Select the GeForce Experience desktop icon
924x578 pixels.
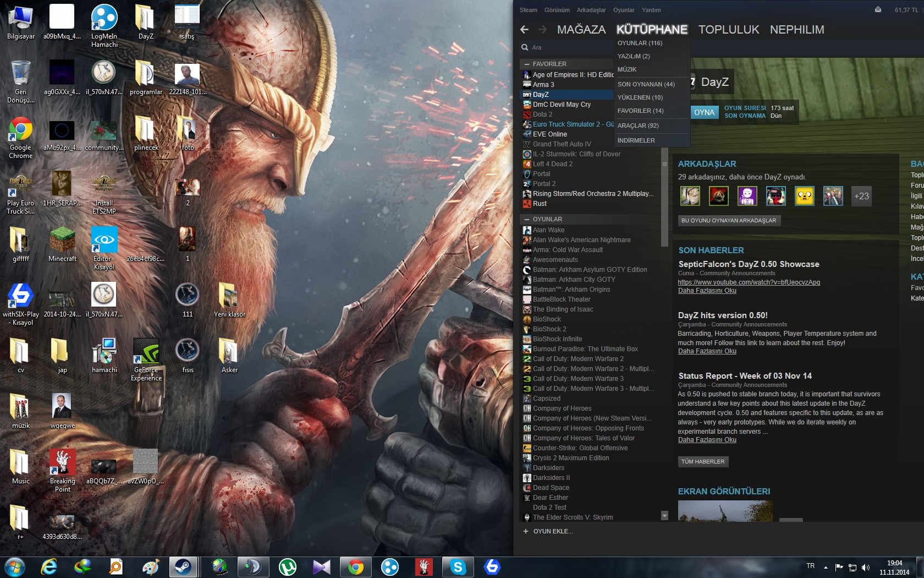[x=146, y=359]
